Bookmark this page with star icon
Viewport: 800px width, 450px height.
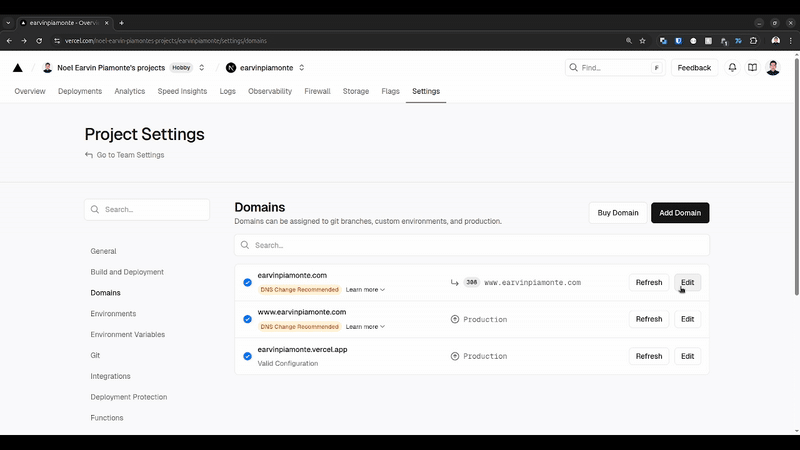click(x=642, y=41)
